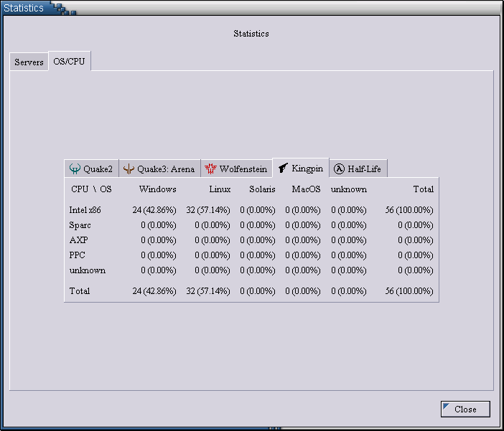Click PPC row MacOS value 0 (0.00%)
504x431 pixels.
[303, 255]
